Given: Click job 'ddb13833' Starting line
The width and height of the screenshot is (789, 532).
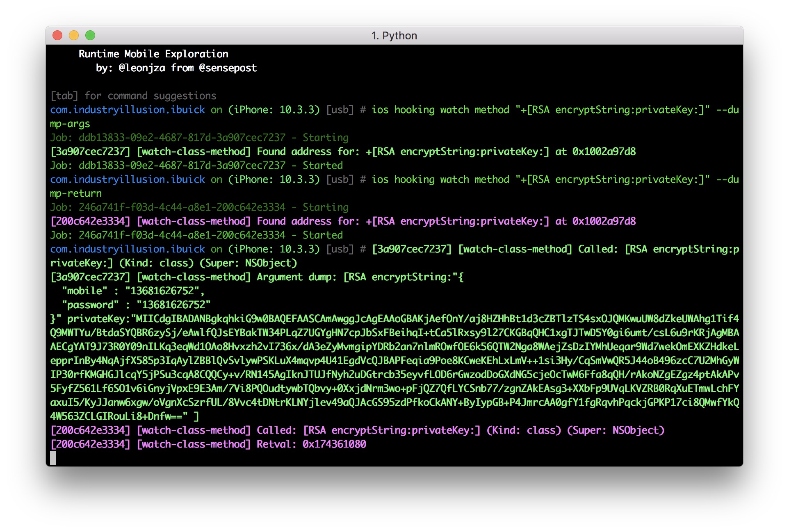Looking at the screenshot, I should 199,138.
